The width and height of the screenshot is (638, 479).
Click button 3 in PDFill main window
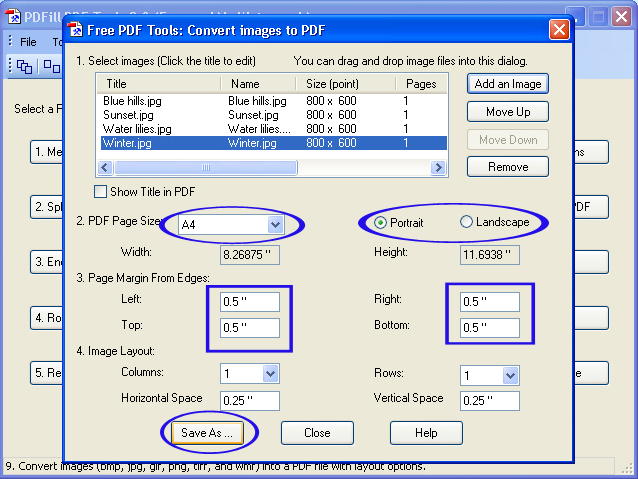point(47,262)
